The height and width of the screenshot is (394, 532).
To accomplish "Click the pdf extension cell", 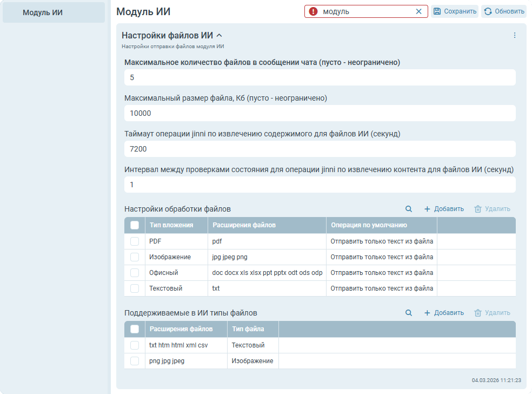I will pos(267,241).
